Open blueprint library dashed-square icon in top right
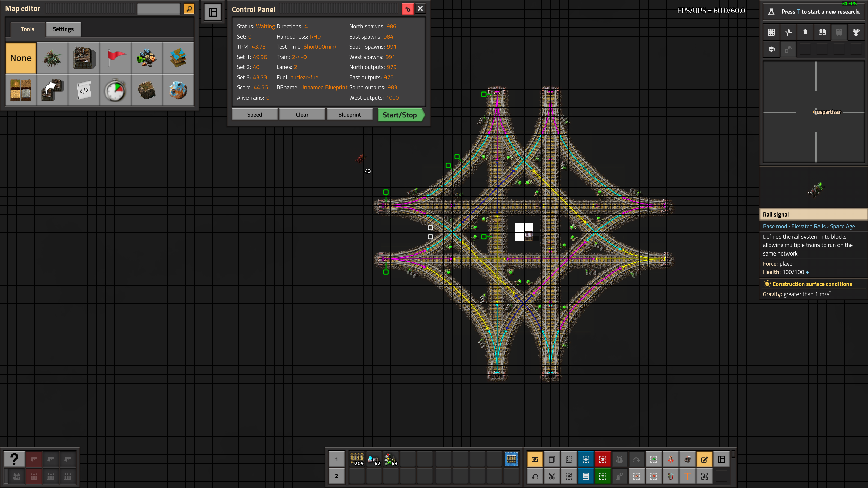The image size is (868, 488). pyautogui.click(x=771, y=32)
